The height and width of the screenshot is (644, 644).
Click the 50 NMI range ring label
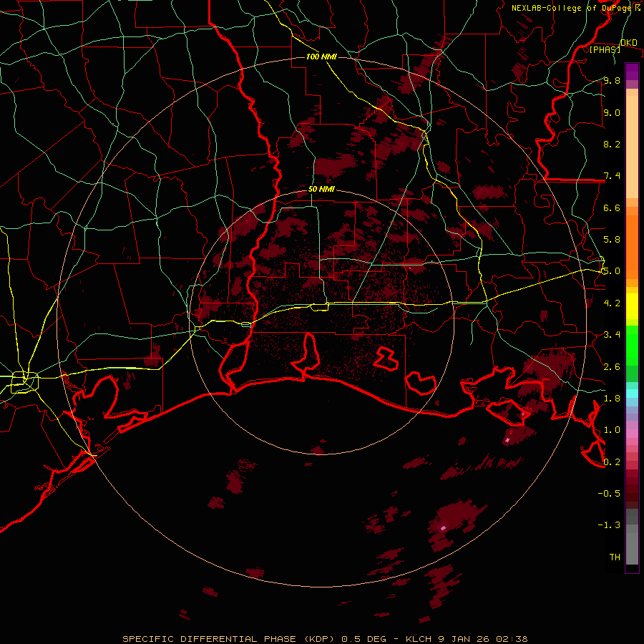321,190
